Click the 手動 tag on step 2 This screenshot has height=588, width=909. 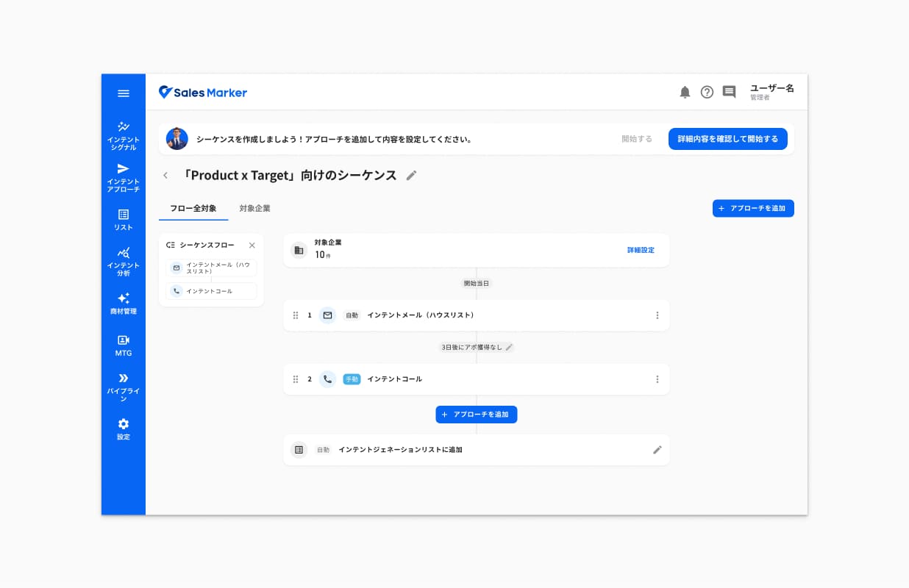coord(352,379)
